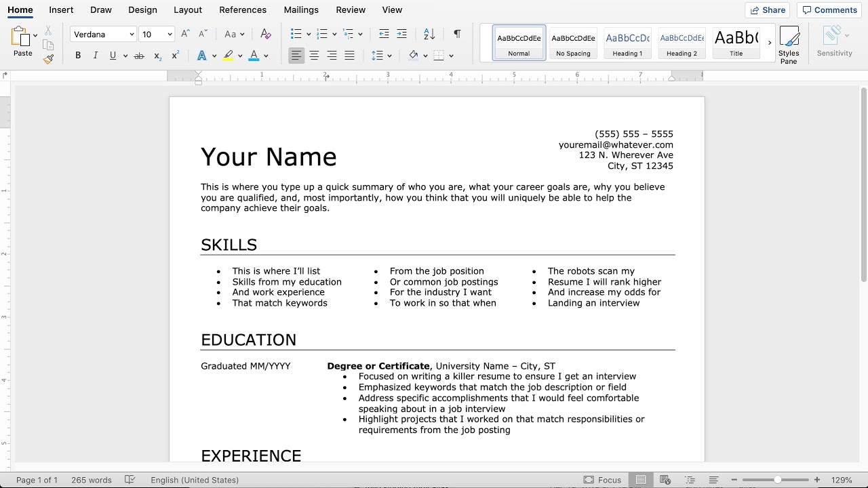Open the Insert tab
This screenshot has width=868, height=488.
[x=61, y=10]
